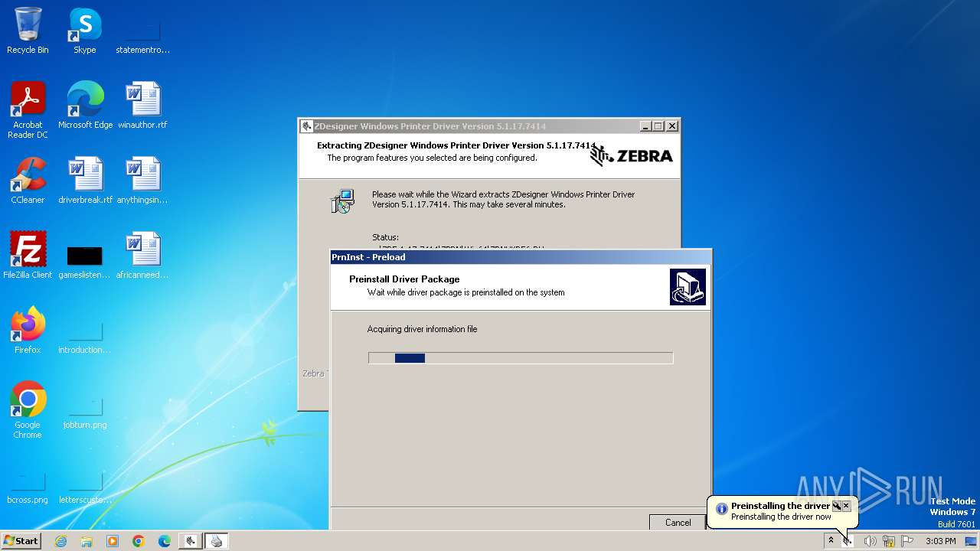
Task: Click the Zebra logo in ZDesigner window
Action: (x=632, y=156)
